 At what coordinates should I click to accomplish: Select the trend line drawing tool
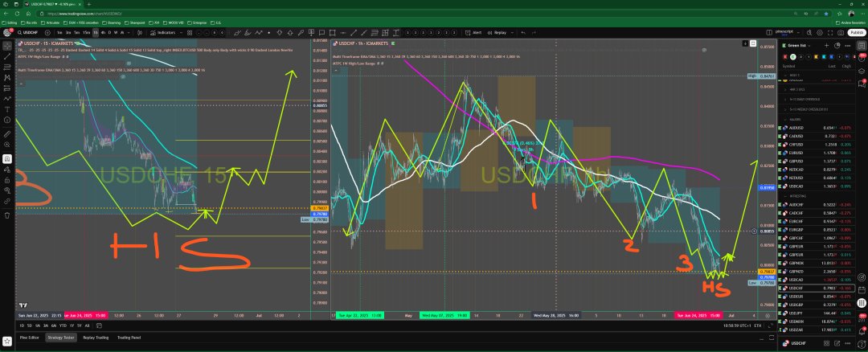(7, 56)
